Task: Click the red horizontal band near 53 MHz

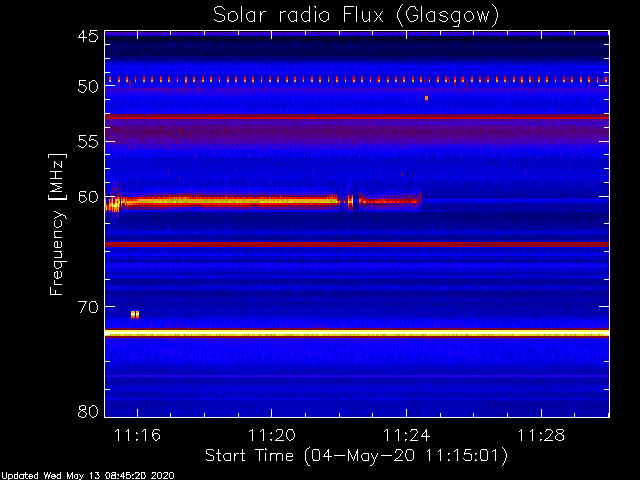Action: (x=357, y=117)
